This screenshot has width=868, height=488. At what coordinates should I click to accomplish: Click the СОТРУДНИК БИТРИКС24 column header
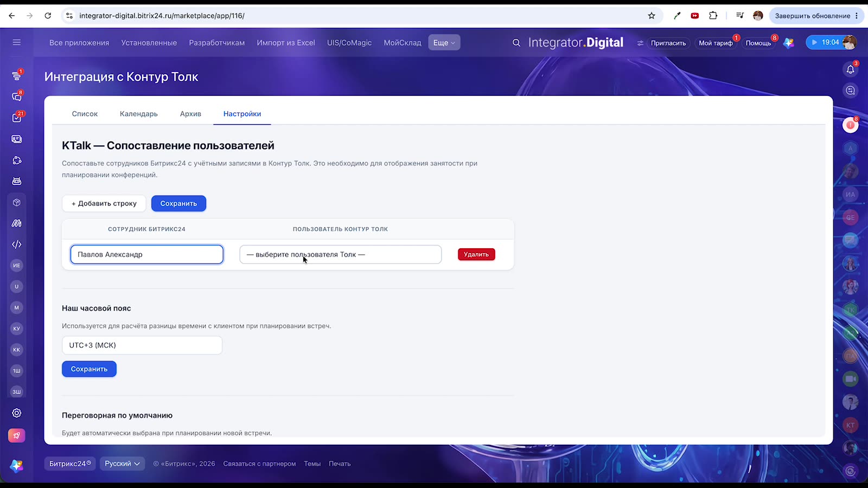click(146, 229)
